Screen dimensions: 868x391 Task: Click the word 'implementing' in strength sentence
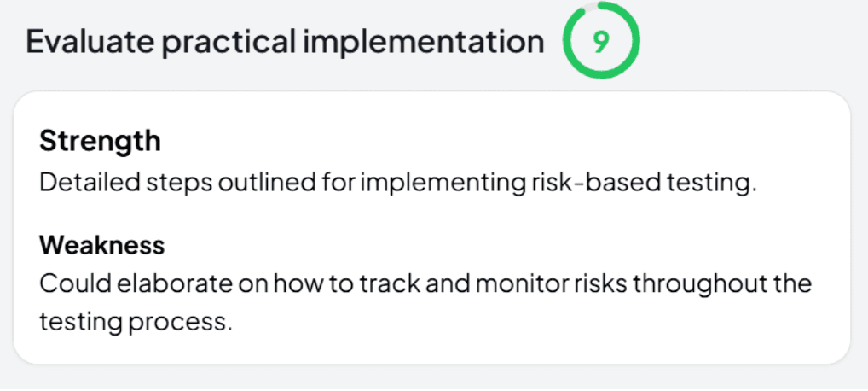click(441, 184)
